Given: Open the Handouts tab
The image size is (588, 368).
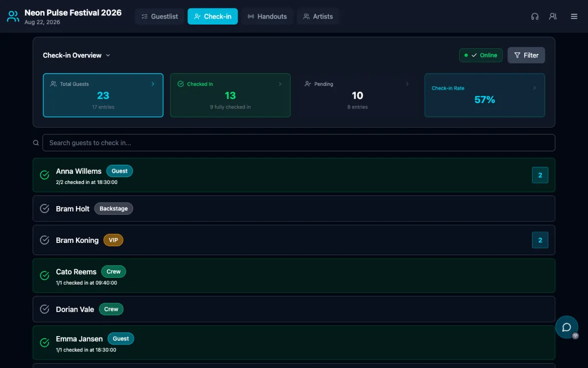Looking at the screenshot, I should (x=267, y=16).
